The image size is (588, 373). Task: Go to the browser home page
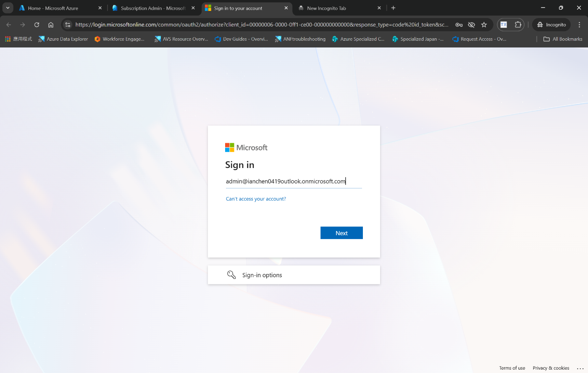51,25
